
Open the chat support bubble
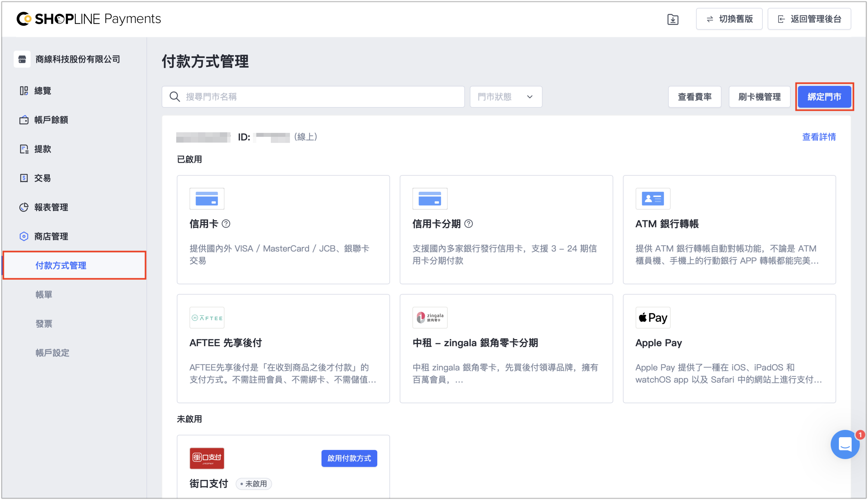845,444
